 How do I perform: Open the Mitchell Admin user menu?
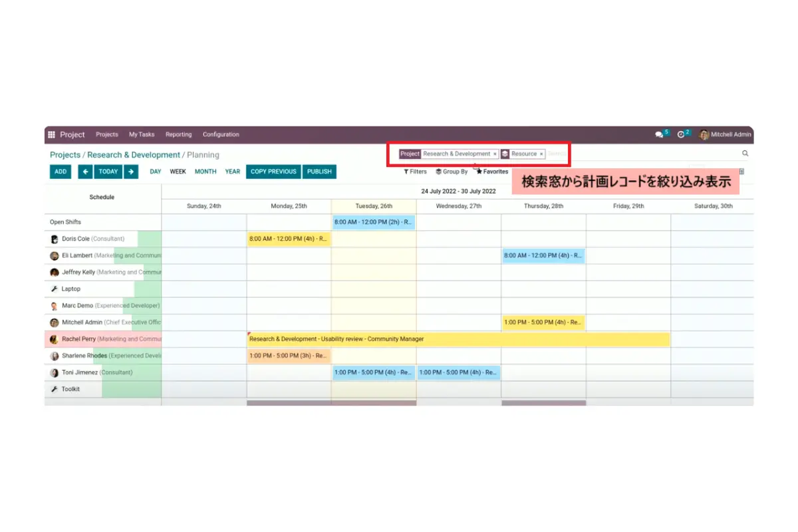(725, 134)
